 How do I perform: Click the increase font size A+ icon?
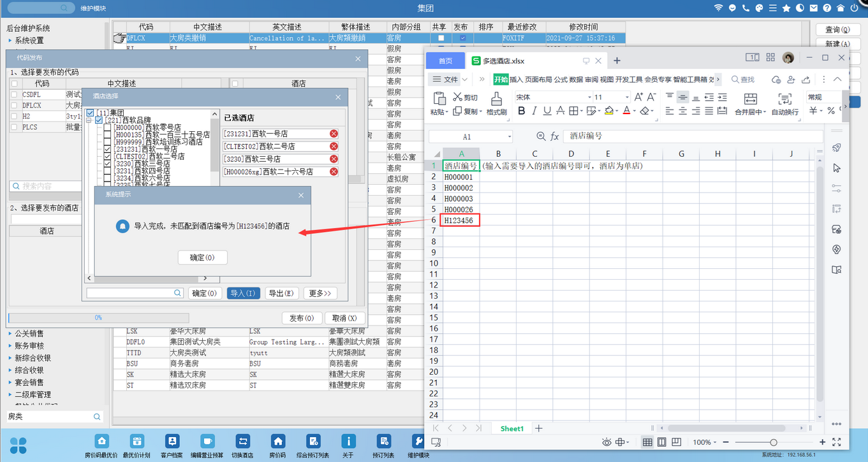click(638, 97)
